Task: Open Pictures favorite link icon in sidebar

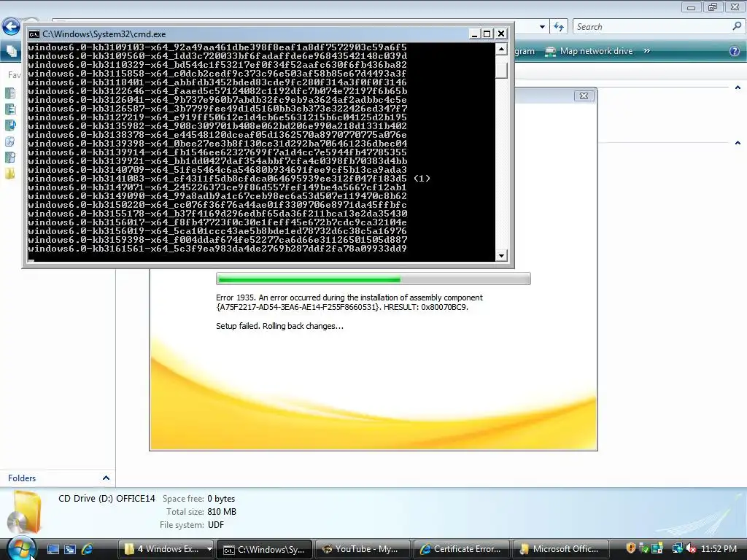Action: [10, 109]
